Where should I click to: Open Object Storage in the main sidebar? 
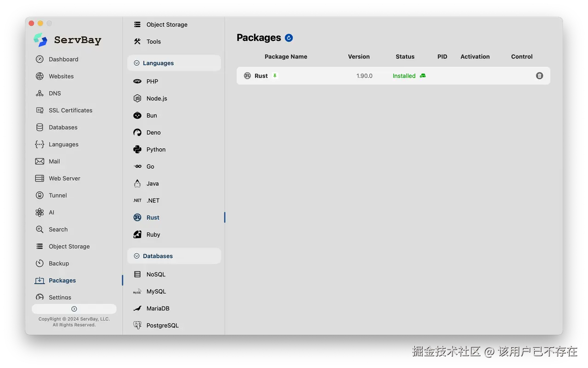tap(69, 246)
